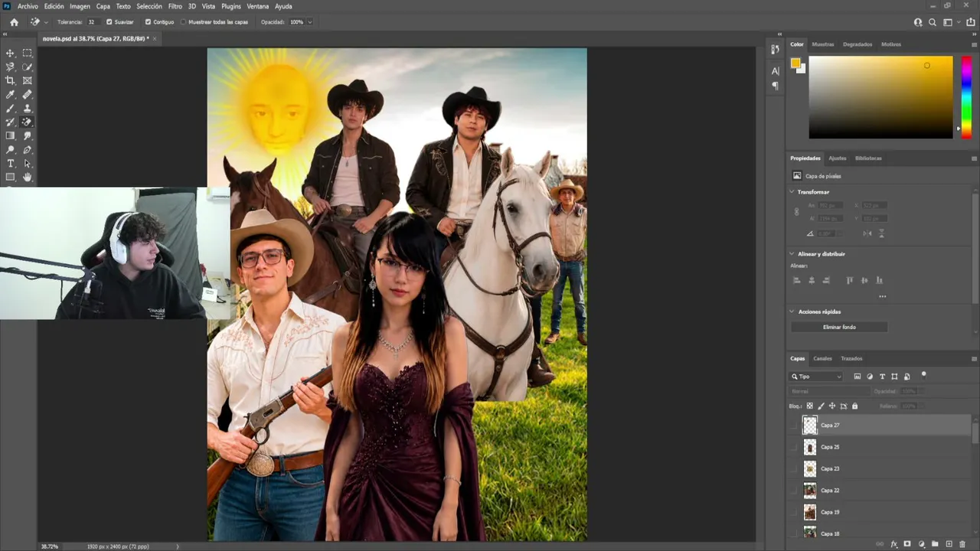Viewport: 980px width, 551px height.
Task: Open the Opacidad dropdown in options bar
Action: pyautogui.click(x=309, y=22)
